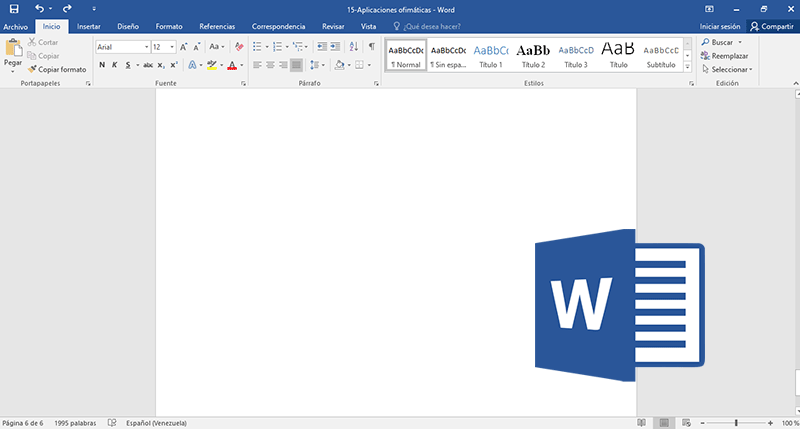800x429 pixels.
Task: Apply yellow text highlight color
Action: click(212, 65)
